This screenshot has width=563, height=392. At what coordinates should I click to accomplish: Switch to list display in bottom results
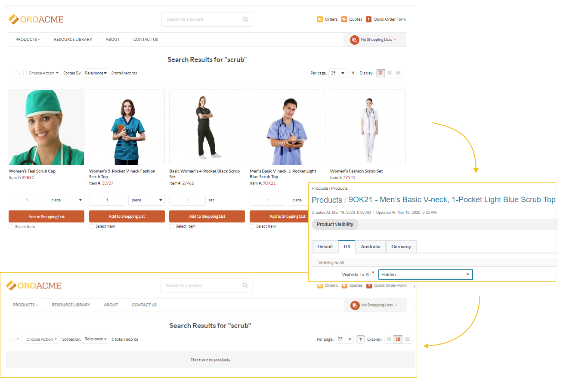point(398,339)
